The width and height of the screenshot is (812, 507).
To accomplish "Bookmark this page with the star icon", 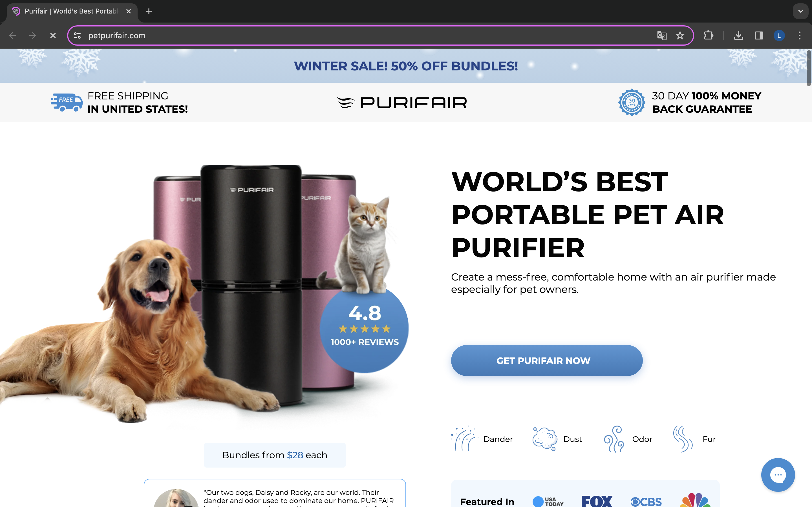I will tap(680, 35).
